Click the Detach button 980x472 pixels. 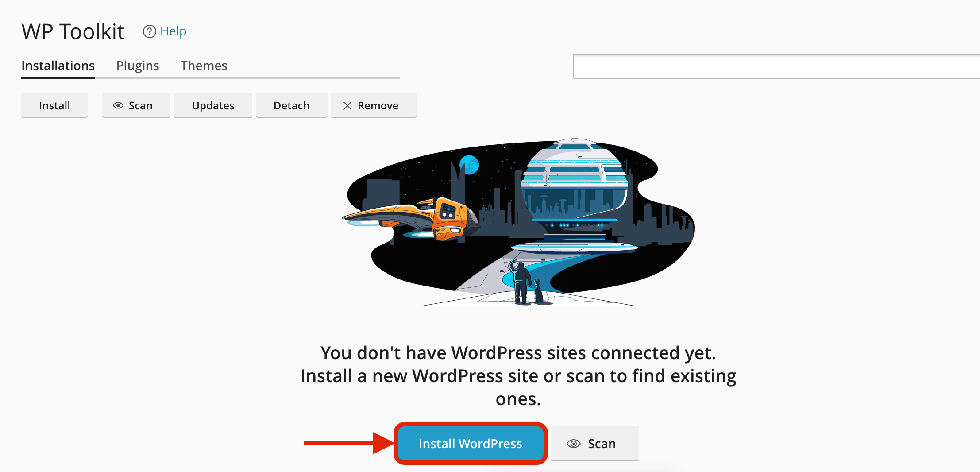click(x=292, y=105)
